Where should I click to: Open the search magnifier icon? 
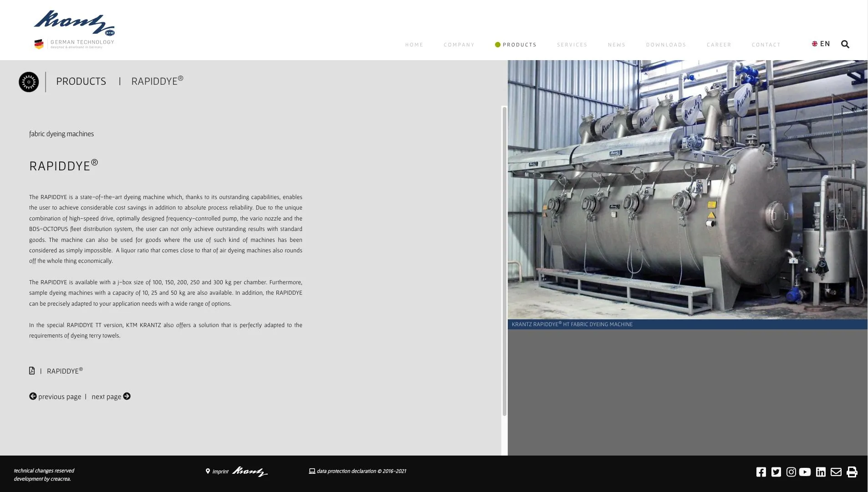point(845,44)
